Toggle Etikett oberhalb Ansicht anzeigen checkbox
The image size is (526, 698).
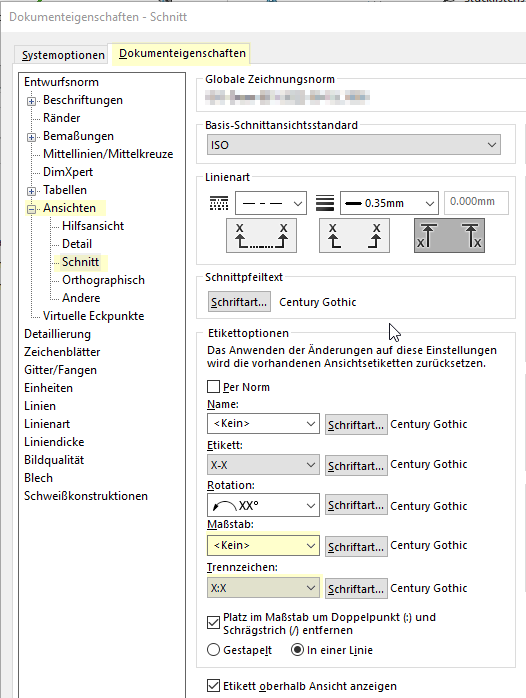(214, 686)
